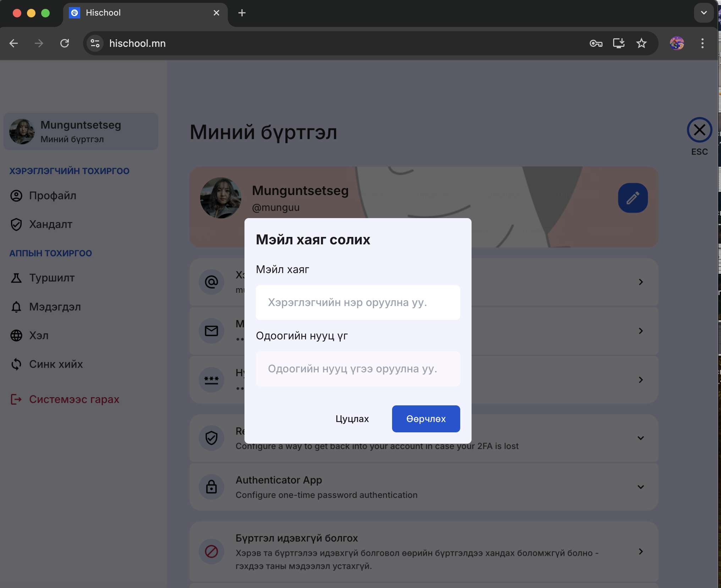Click the lock Authenticator App icon

211,487
